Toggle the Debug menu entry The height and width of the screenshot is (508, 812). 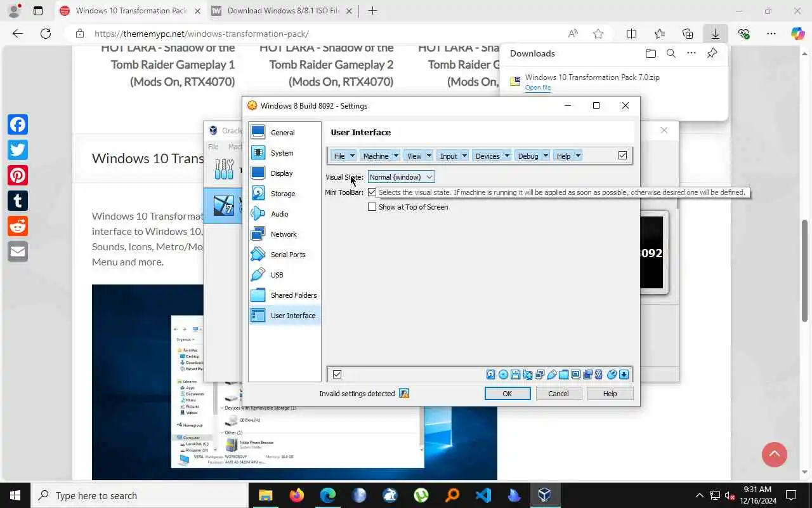(x=528, y=156)
